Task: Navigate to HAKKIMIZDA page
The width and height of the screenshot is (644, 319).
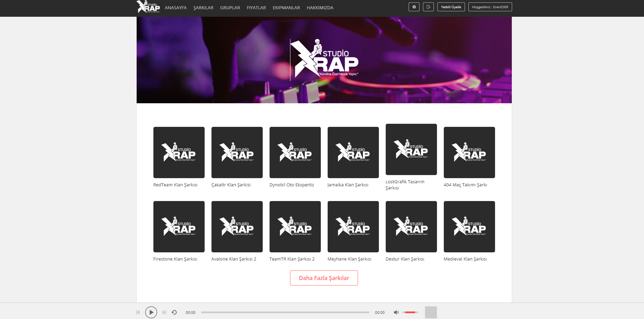Action: [320, 8]
